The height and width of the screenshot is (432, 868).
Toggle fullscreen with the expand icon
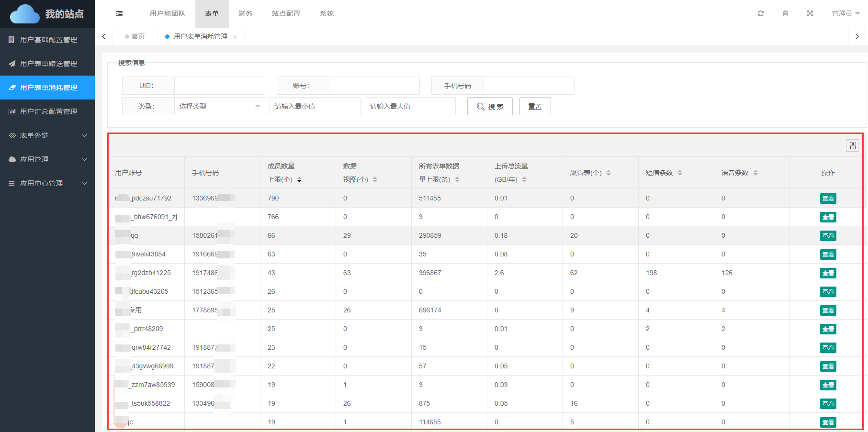[x=810, y=13]
